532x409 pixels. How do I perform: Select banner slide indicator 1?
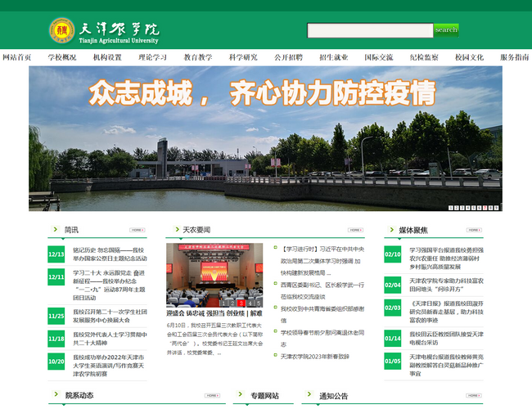[451, 208]
